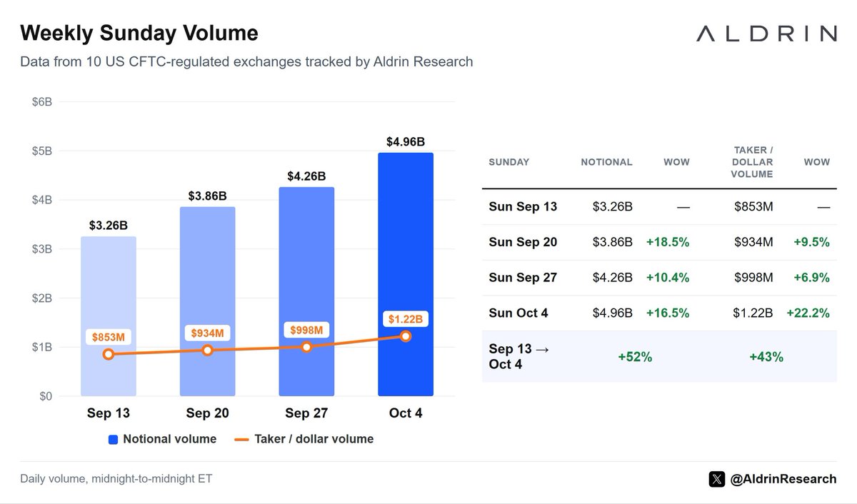Click the Sep 27 bar in the chart
857x504 pixels.
(306, 291)
